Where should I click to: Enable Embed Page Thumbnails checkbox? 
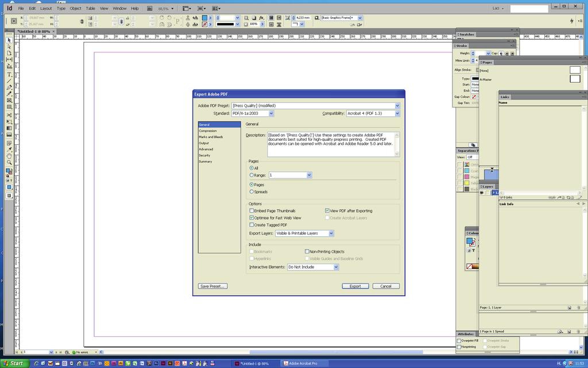[252, 210]
